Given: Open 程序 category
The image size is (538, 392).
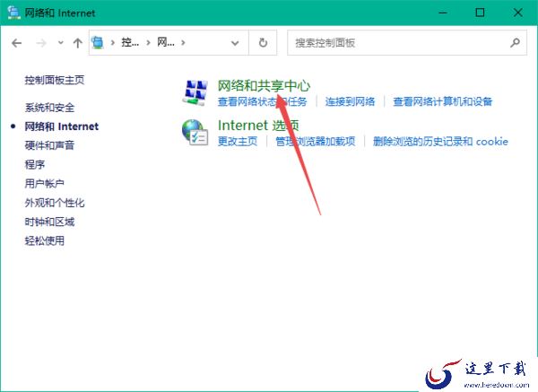Looking at the screenshot, I should [35, 164].
